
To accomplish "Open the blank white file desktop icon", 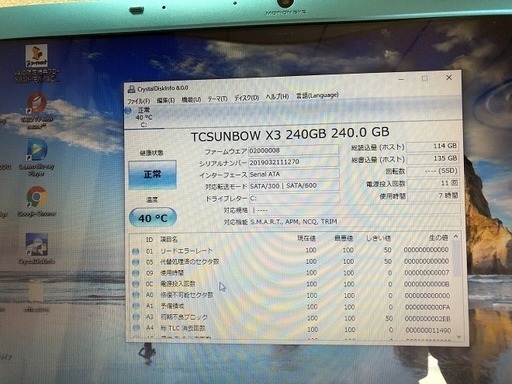I will (x=36, y=297).
